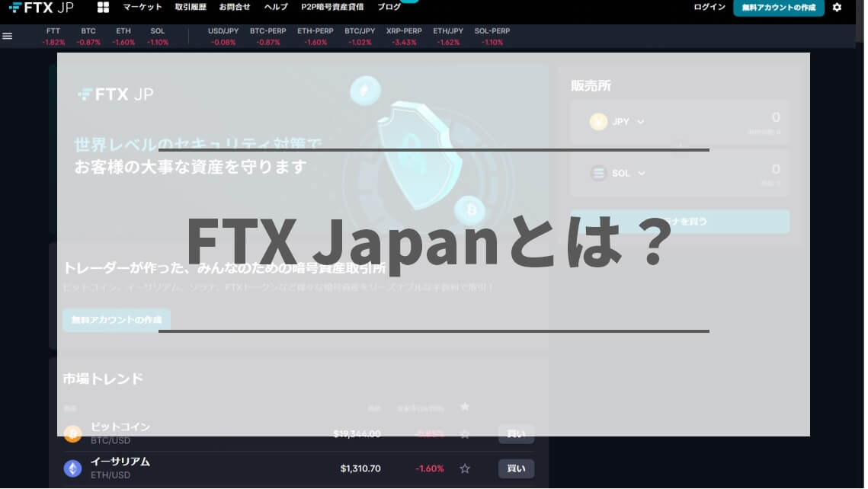Image resolution: width=868 pixels, height=489 pixels.
Task: Favorite Ethereum with the star icon
Action: [465, 468]
